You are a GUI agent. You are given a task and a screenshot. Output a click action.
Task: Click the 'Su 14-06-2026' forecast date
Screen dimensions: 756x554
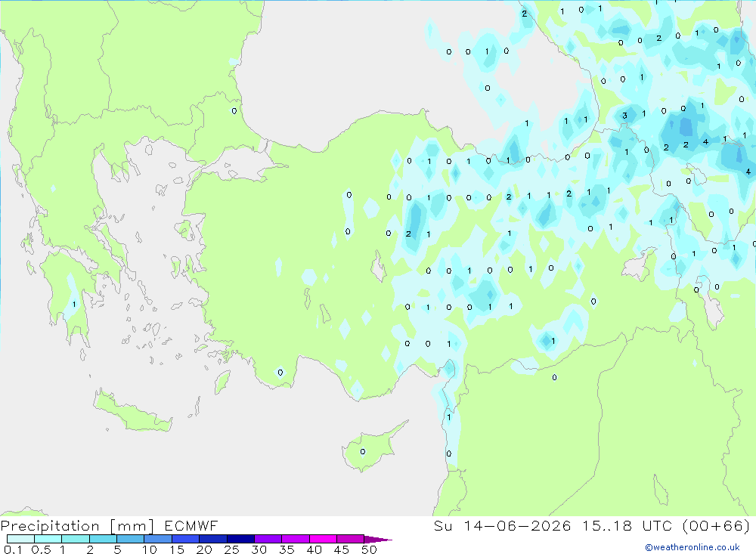[x=503, y=525]
